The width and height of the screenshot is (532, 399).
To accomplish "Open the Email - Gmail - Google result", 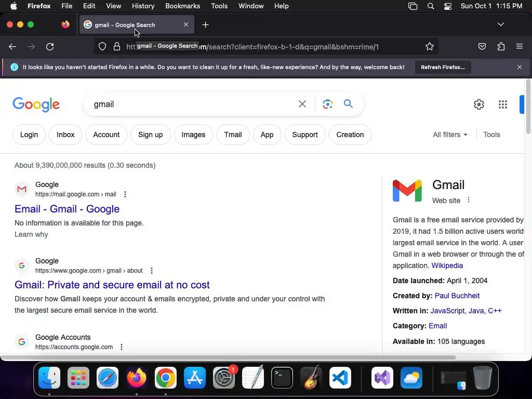I will click(67, 209).
